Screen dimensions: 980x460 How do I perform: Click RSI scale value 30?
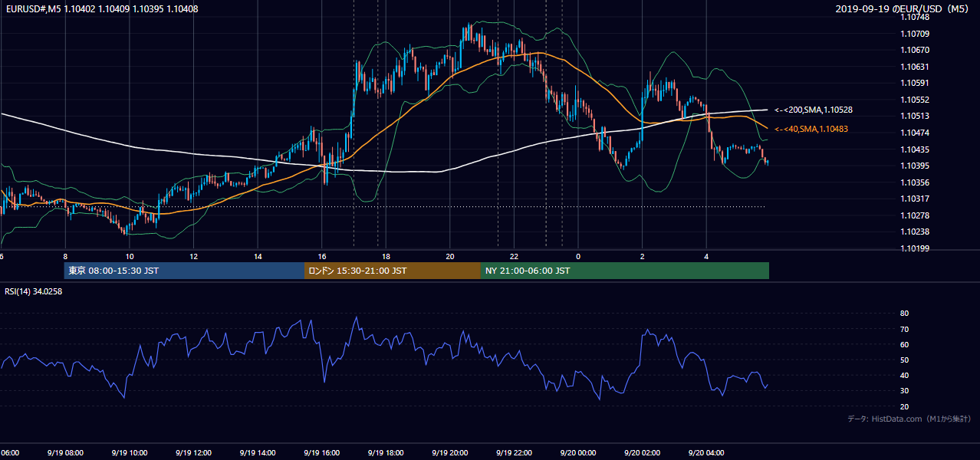[x=904, y=391]
